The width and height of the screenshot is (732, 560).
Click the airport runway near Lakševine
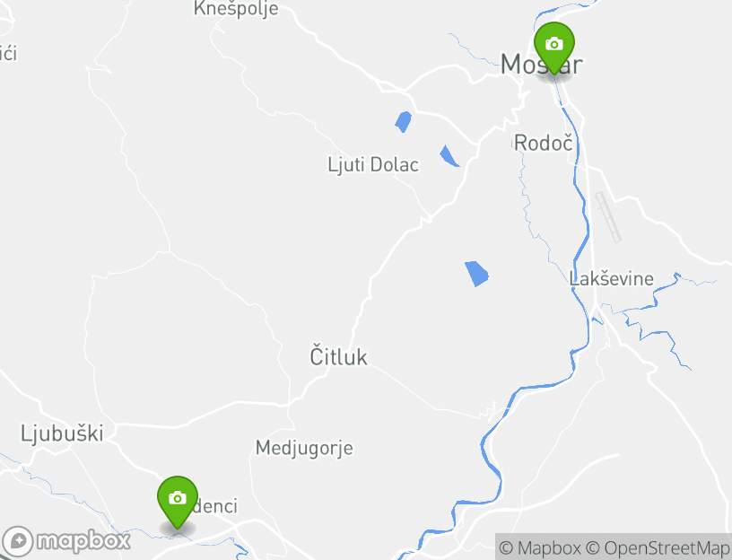click(x=608, y=217)
